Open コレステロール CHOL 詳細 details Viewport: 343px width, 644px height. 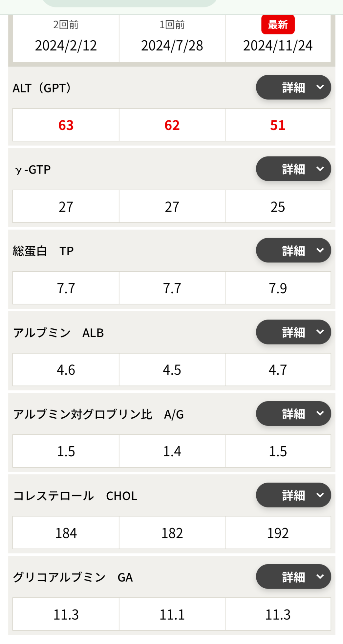pyautogui.click(x=293, y=495)
